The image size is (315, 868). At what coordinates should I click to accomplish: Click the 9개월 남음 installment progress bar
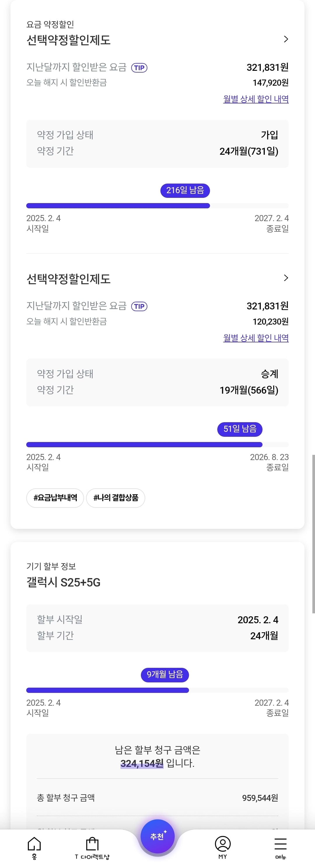pos(157,690)
